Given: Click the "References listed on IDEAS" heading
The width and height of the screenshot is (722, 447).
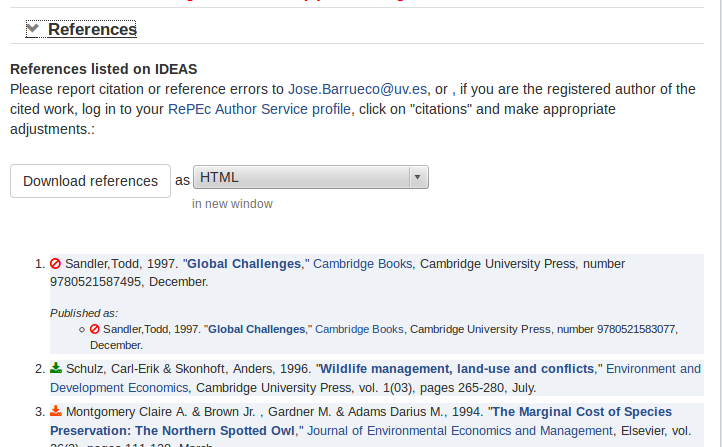Looking at the screenshot, I should [x=104, y=69].
